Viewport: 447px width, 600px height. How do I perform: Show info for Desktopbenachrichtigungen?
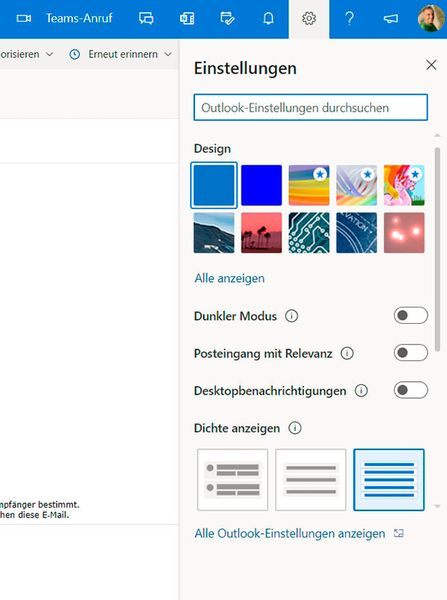[361, 391]
